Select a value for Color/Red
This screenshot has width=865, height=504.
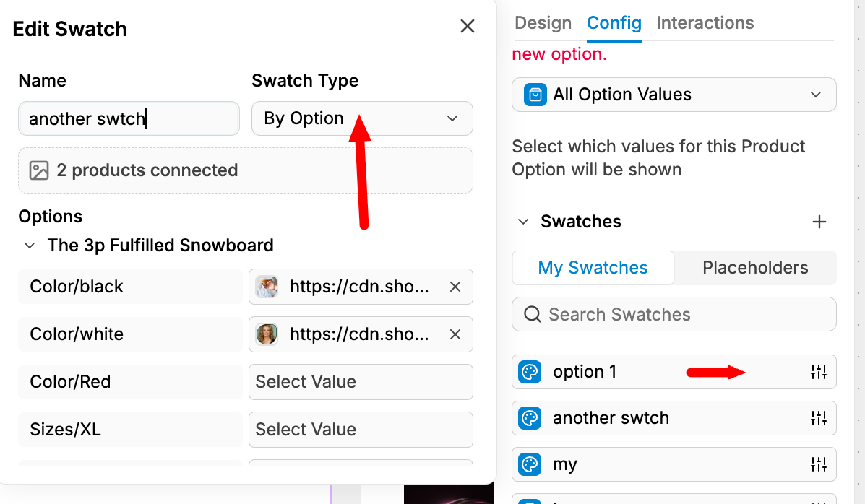click(360, 382)
